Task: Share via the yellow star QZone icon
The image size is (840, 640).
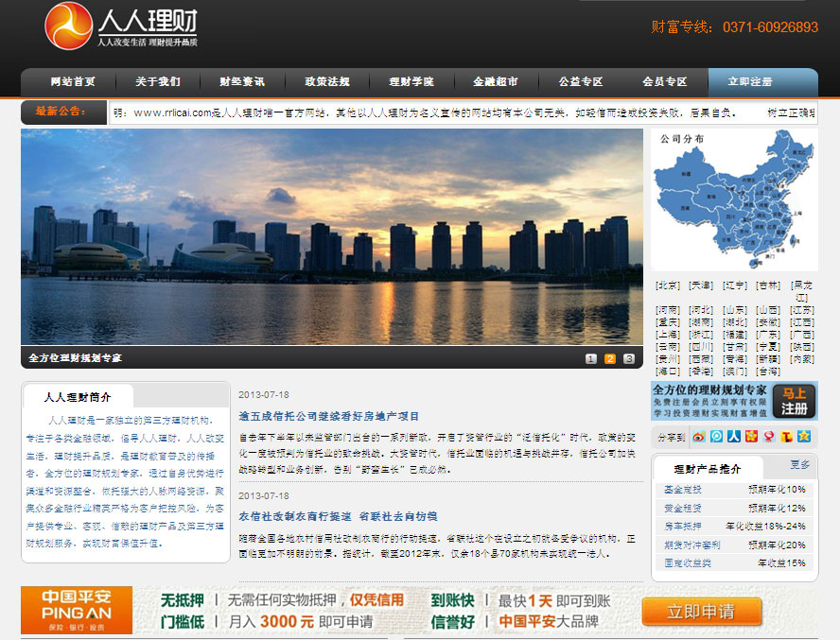Action: tap(803, 437)
